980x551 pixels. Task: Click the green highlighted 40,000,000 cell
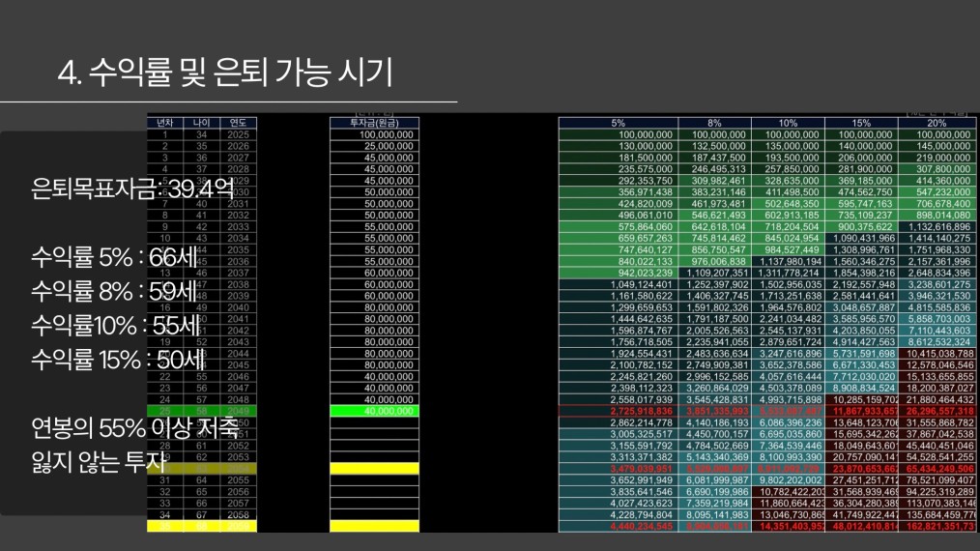coord(374,411)
